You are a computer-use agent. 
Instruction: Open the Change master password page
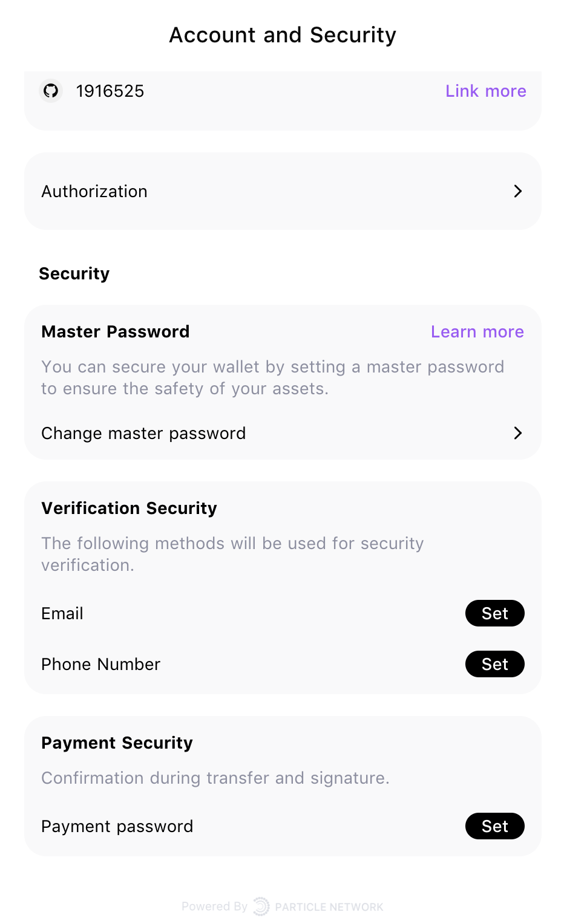pos(143,433)
